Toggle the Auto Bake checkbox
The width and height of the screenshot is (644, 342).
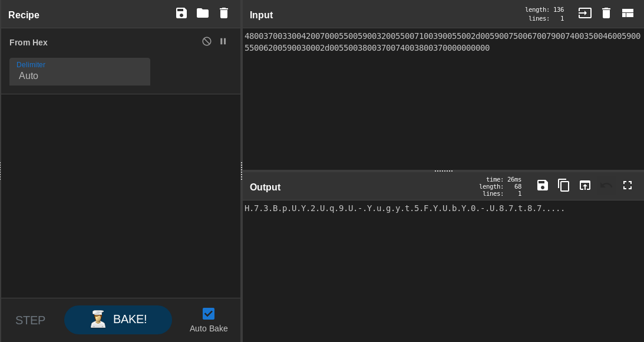(x=209, y=314)
